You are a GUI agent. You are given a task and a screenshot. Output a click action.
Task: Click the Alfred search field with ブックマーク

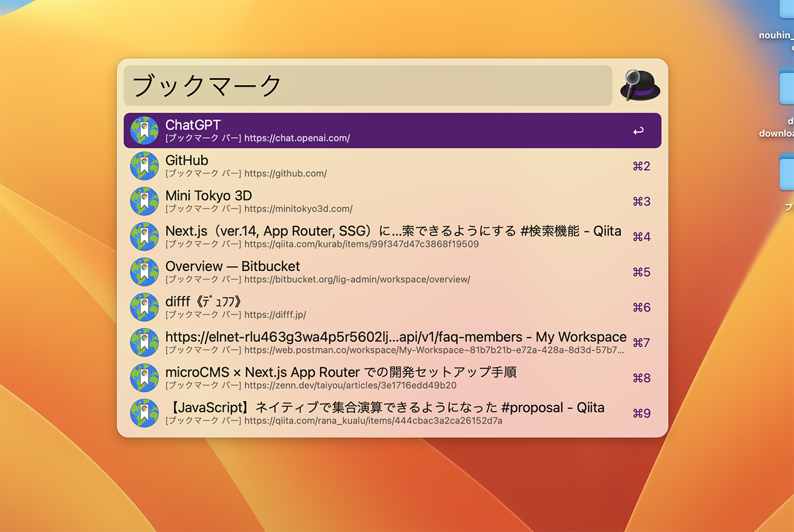click(x=368, y=85)
